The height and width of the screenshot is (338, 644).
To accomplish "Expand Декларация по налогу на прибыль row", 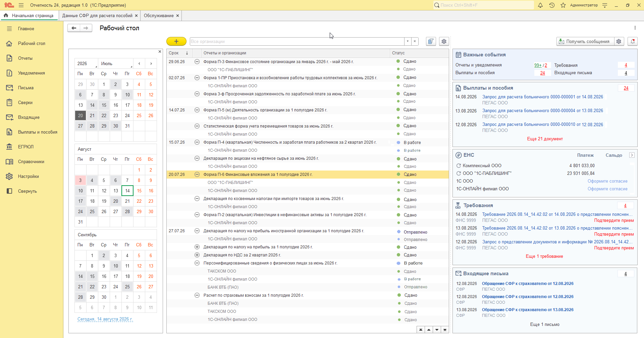I will click(197, 247).
